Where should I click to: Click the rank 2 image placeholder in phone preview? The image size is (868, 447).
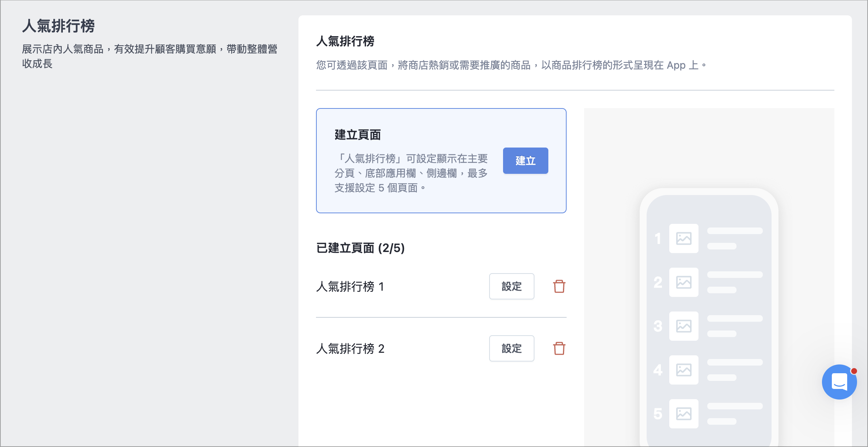pos(684,282)
